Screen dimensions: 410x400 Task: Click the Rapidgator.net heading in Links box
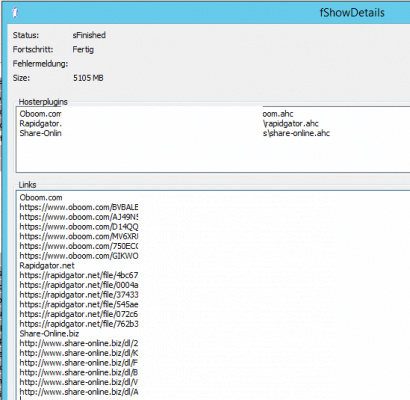point(47,266)
